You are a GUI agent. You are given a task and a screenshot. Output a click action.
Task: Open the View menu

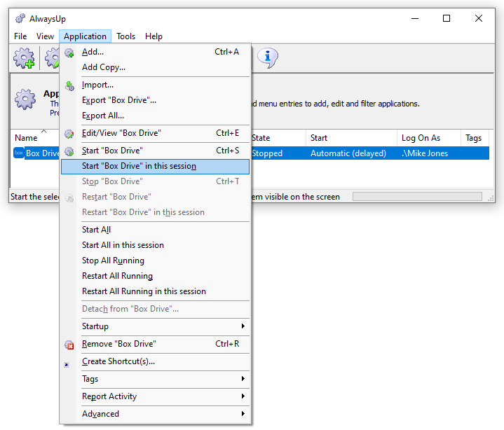coord(45,36)
